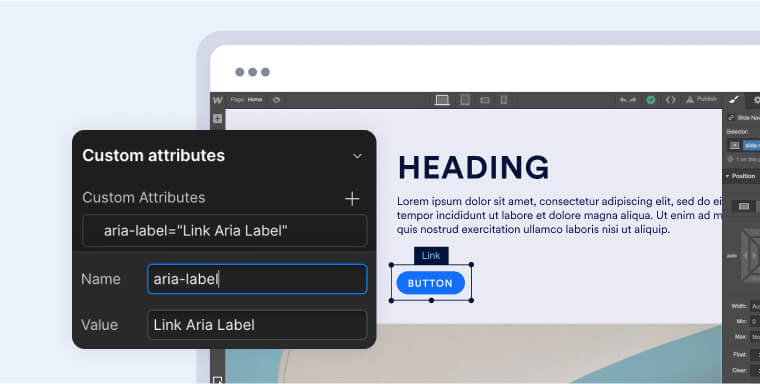This screenshot has height=384, width=760.
Task: Select the Lorem ipsum paragraph
Action: 560,215
